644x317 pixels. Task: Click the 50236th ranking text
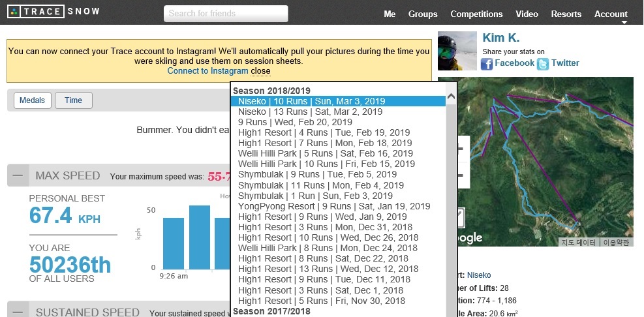(70, 265)
